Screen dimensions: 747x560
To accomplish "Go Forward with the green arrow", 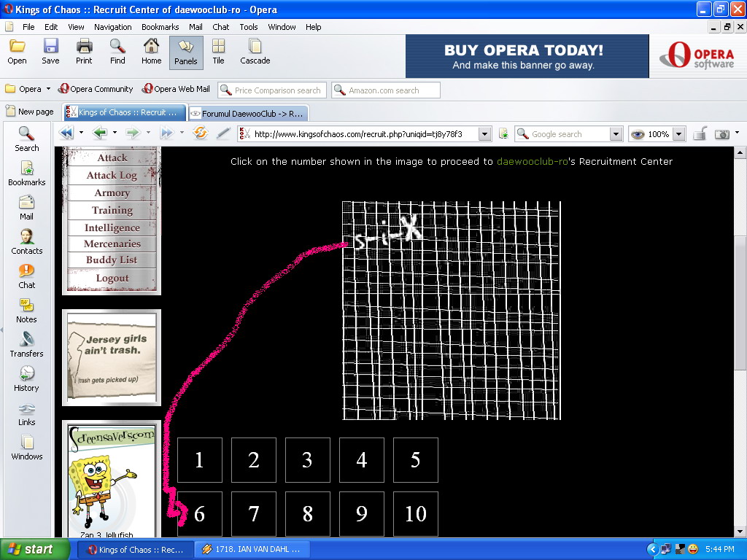I will [133, 133].
